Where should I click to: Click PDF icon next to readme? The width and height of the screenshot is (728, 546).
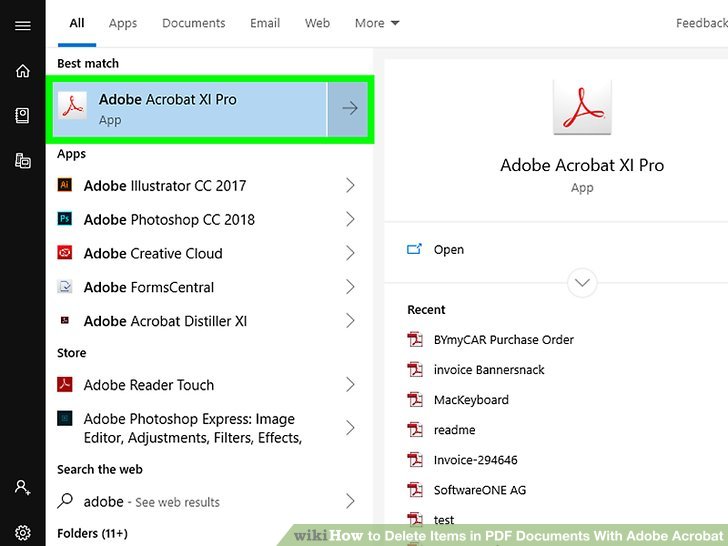pos(415,430)
